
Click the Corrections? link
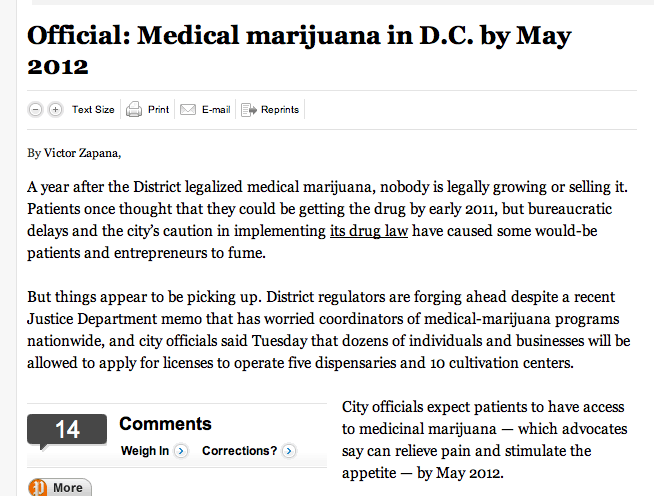[239, 451]
